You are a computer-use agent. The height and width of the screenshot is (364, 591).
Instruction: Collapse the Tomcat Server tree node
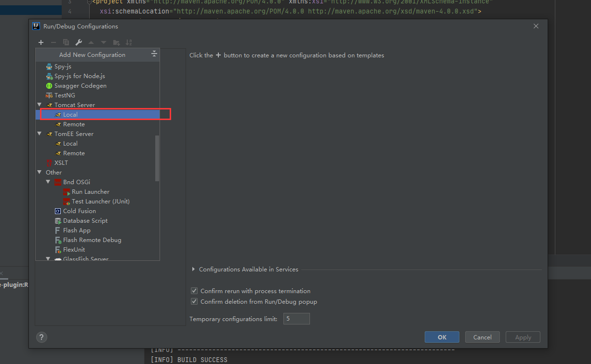coord(40,105)
